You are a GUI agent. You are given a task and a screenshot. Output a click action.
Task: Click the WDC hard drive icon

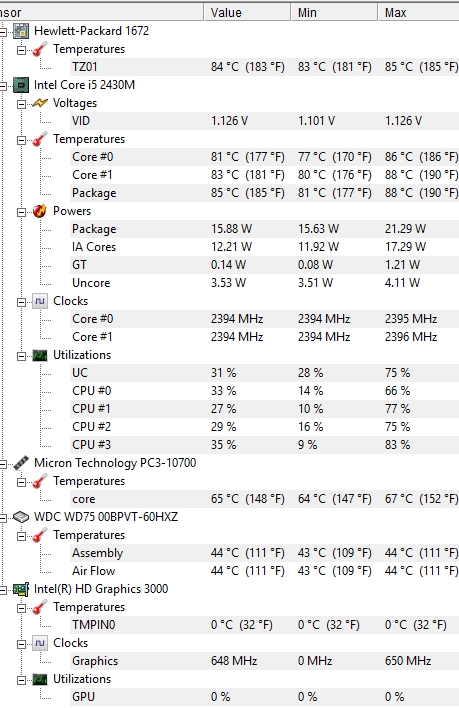pos(21,517)
